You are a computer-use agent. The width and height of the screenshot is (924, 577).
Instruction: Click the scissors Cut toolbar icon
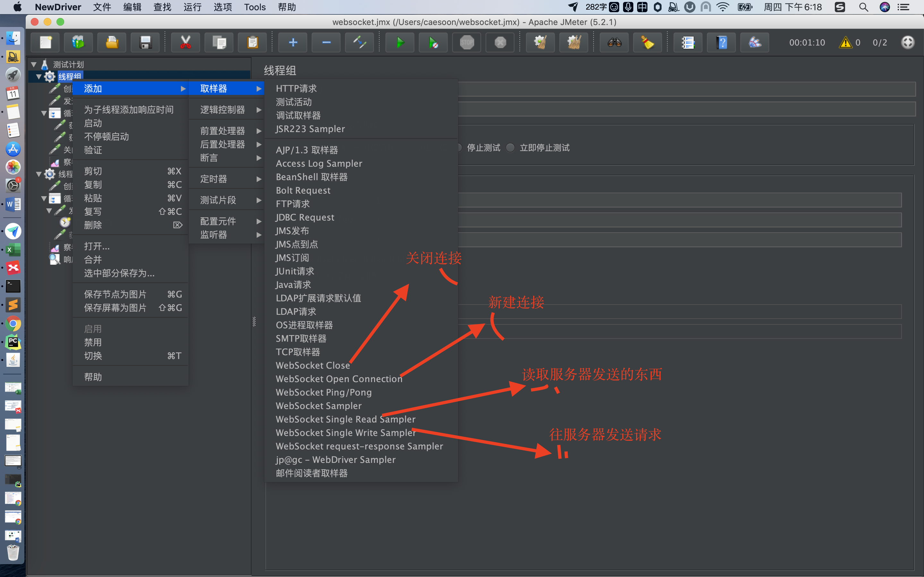click(185, 42)
